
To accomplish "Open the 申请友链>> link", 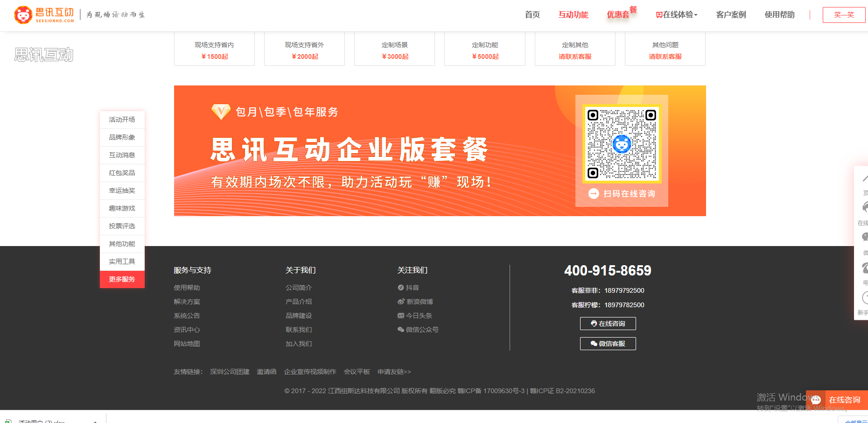I will 394,372.
